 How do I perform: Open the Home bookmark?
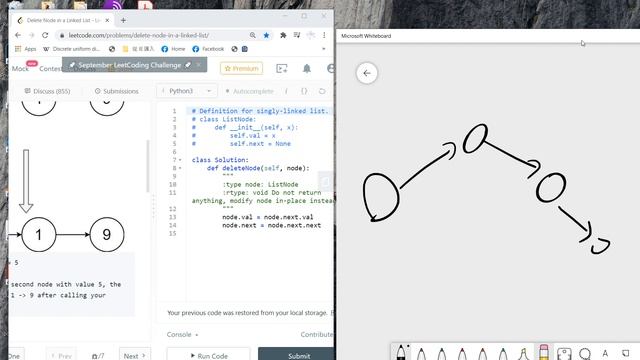[173, 49]
